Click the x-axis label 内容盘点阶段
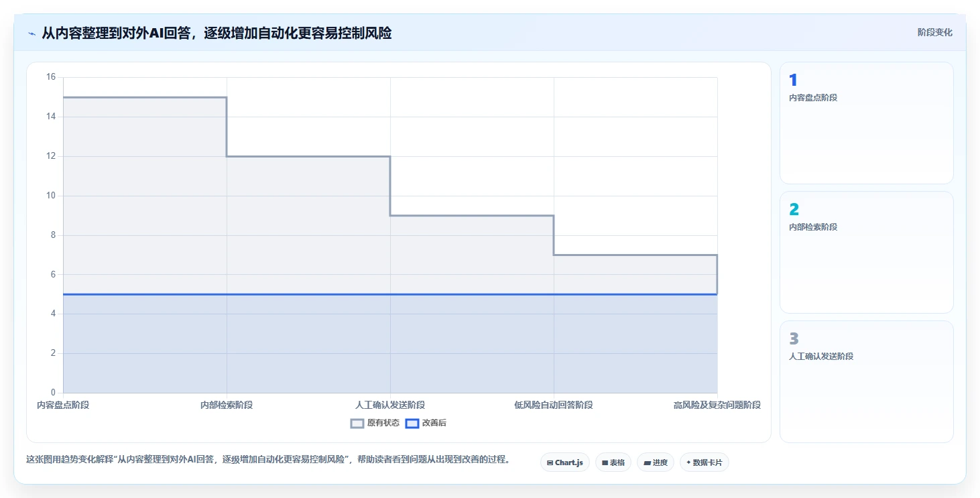Image resolution: width=980 pixels, height=498 pixels. click(x=63, y=405)
